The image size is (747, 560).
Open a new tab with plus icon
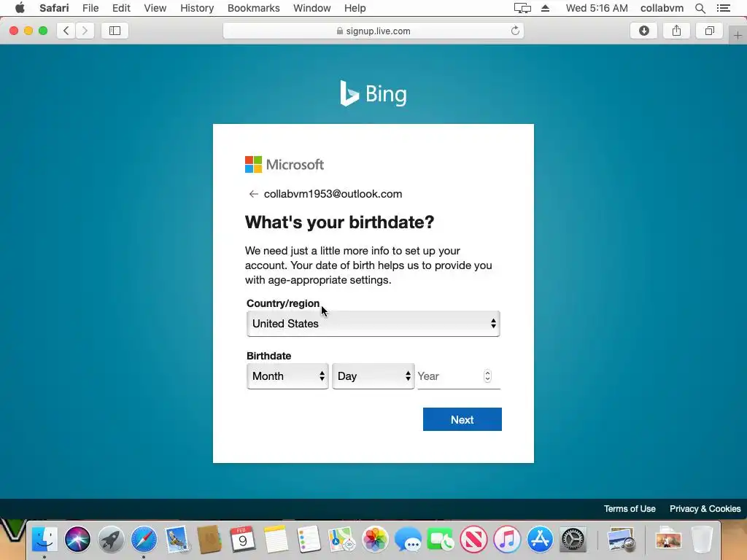coord(738,36)
